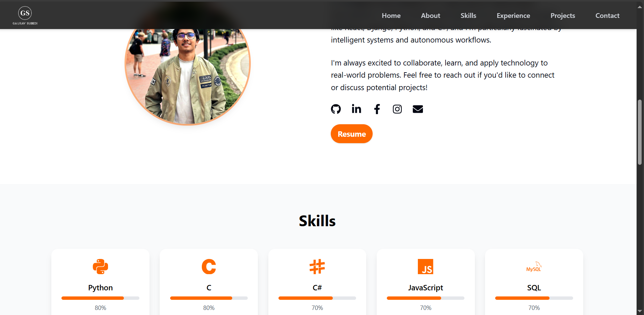Open the Instagram icon link

(397, 109)
